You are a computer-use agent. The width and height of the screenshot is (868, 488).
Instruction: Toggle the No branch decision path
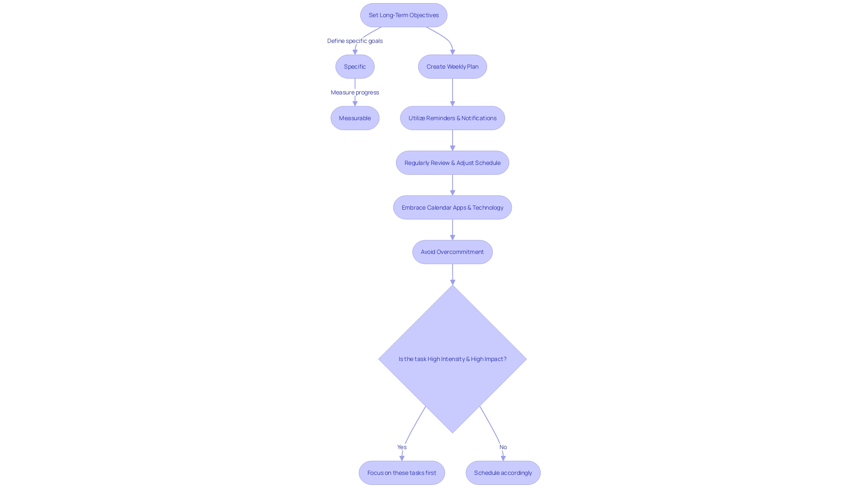[x=503, y=447]
